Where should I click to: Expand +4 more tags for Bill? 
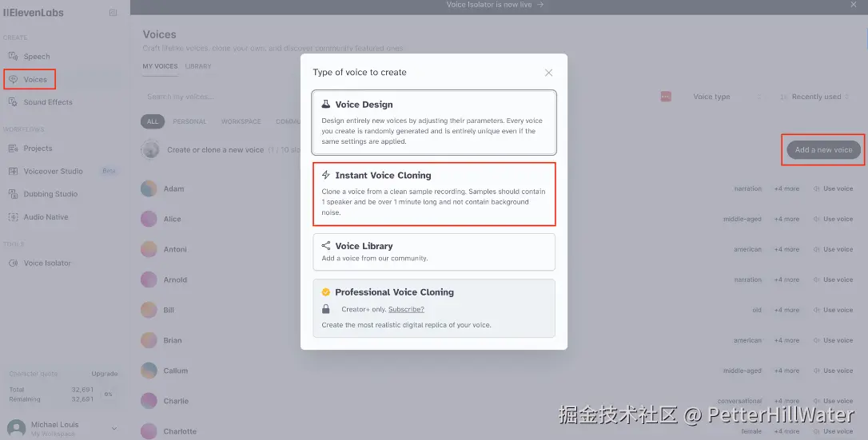pyautogui.click(x=786, y=310)
